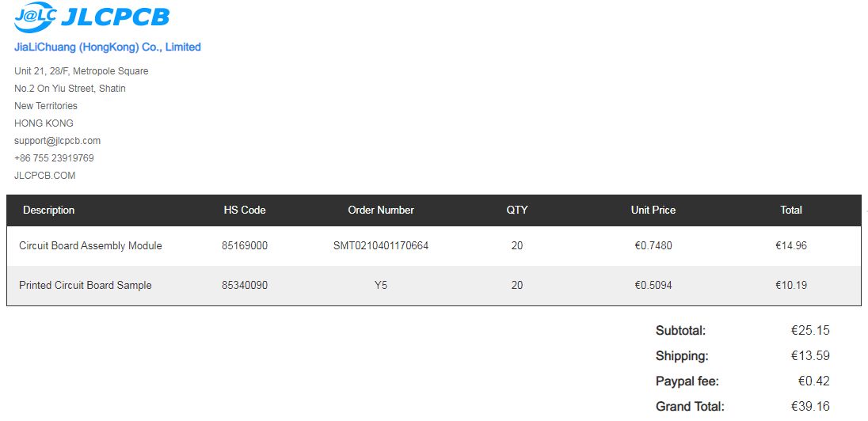Click the Grand Total amount €39.16
This screenshot has height=421, width=868.
tap(810, 406)
